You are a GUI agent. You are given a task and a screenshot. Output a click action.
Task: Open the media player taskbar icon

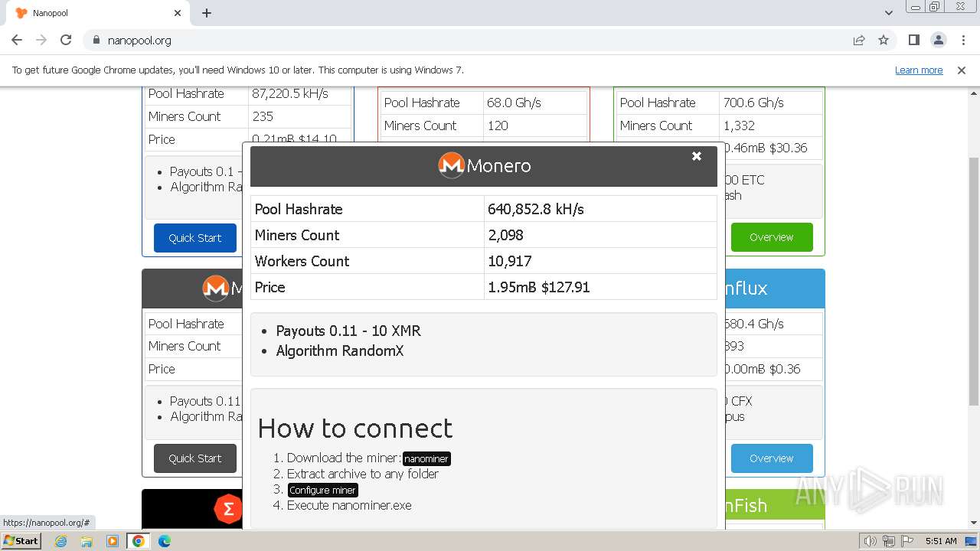(113, 541)
